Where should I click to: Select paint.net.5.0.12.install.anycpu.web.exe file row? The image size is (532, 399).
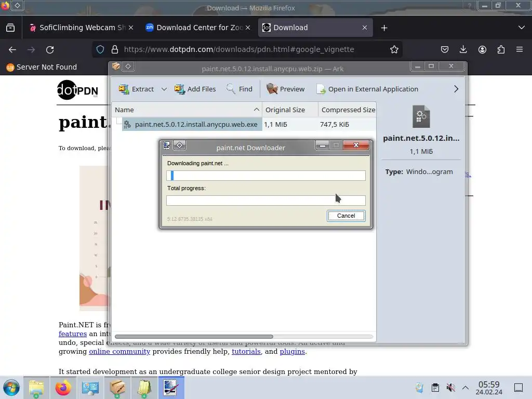(x=192, y=124)
